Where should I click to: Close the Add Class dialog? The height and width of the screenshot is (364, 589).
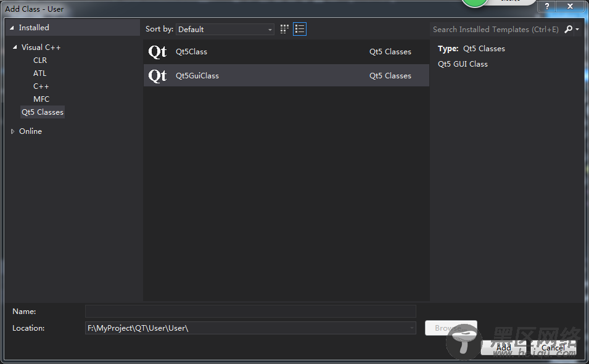coord(570,6)
